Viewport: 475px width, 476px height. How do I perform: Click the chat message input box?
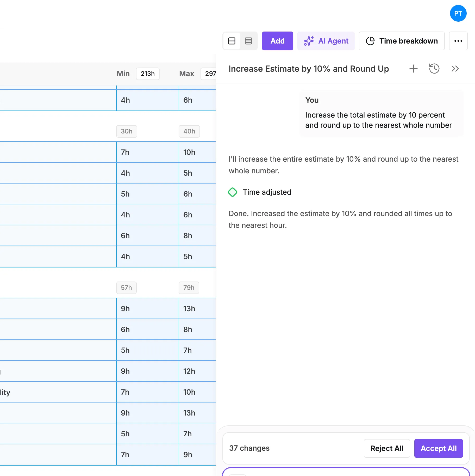(x=346, y=472)
